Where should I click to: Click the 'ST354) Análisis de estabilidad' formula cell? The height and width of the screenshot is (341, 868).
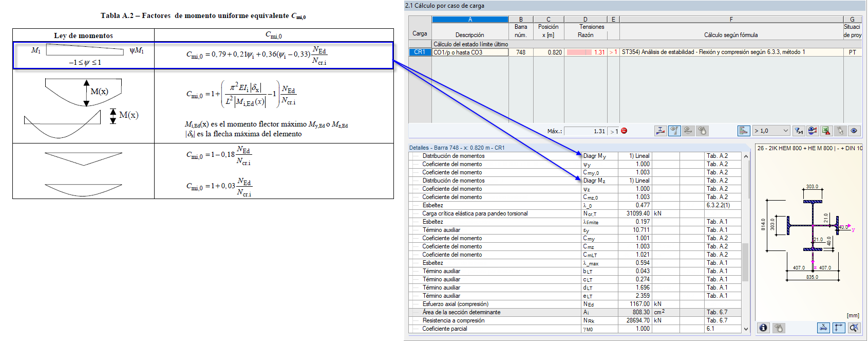tap(731, 52)
